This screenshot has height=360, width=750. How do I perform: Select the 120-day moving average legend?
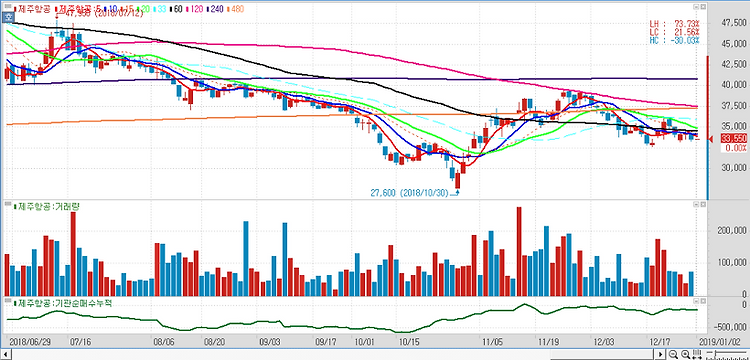(x=195, y=9)
